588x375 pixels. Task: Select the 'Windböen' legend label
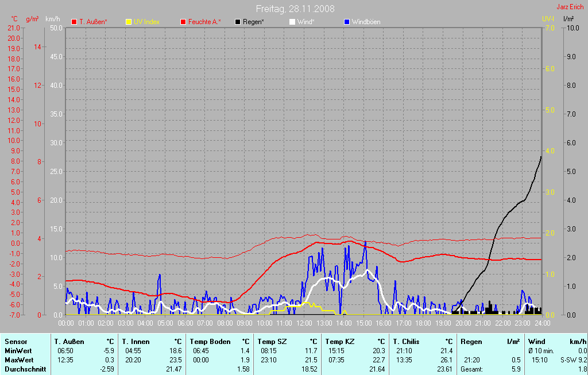pos(366,22)
